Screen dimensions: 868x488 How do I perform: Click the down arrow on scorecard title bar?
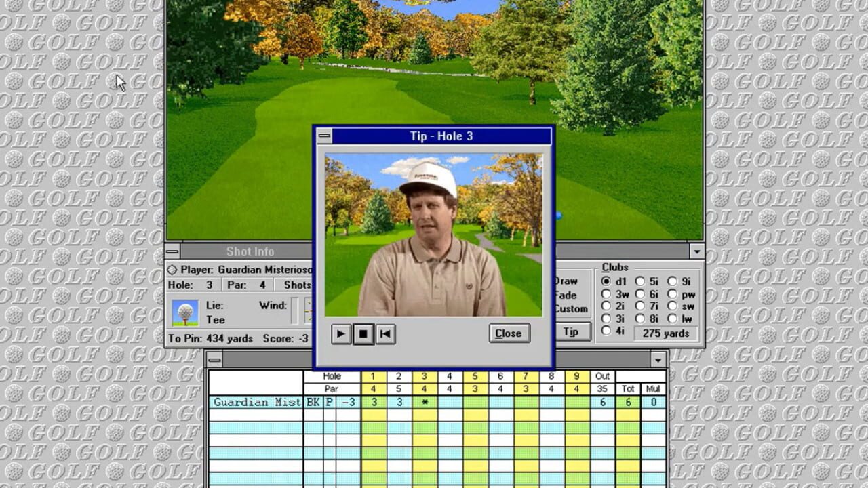pyautogui.click(x=658, y=360)
